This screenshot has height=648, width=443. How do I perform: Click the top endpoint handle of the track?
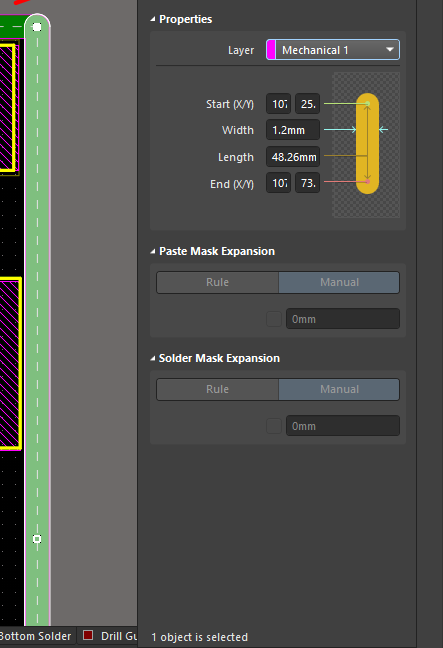pyautogui.click(x=37, y=27)
